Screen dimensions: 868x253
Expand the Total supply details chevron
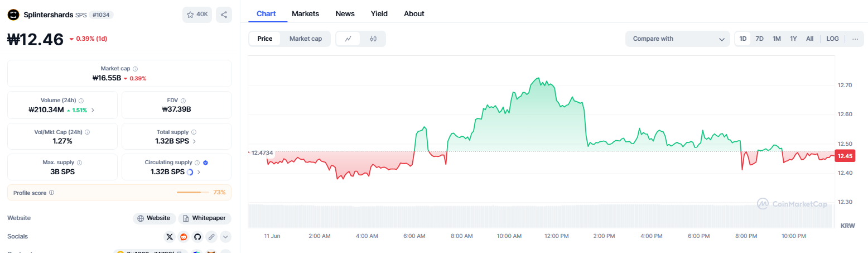tap(195, 141)
